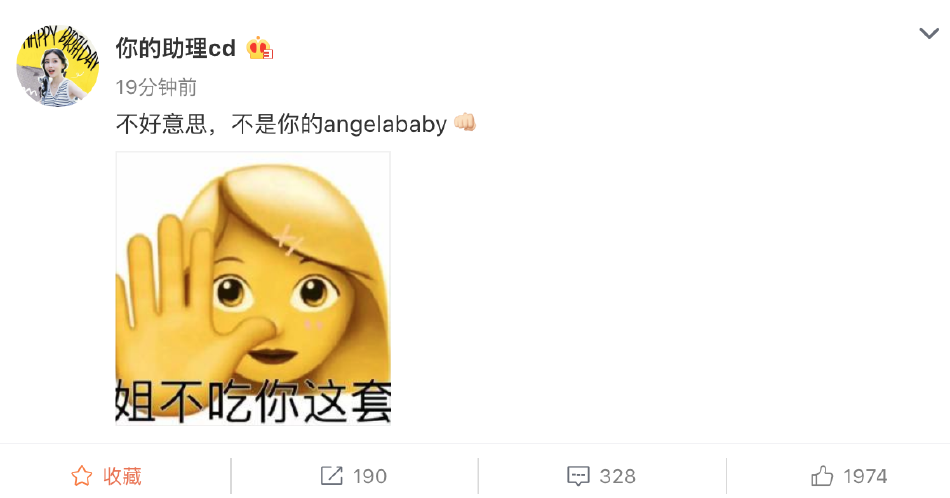Screen dimensions: 950x498
Task: Click the fist emoji in post text
Action: (x=465, y=123)
